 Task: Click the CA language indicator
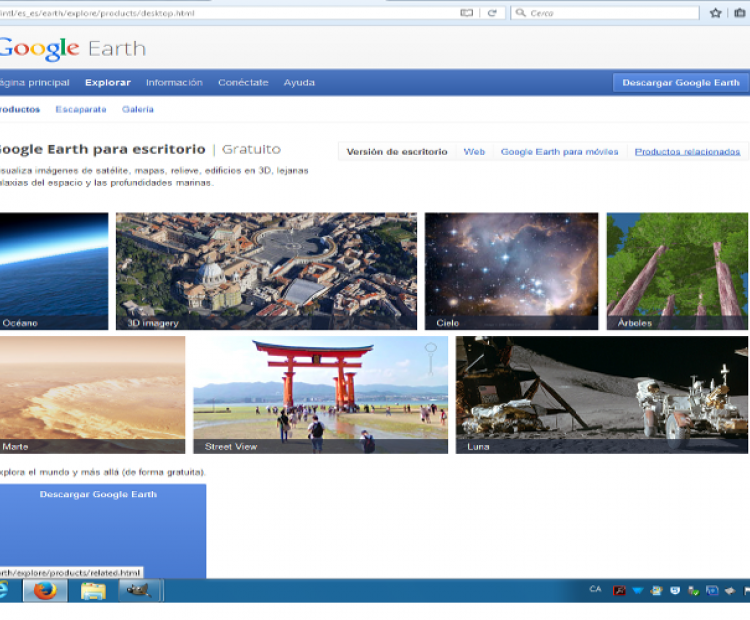coord(596,589)
